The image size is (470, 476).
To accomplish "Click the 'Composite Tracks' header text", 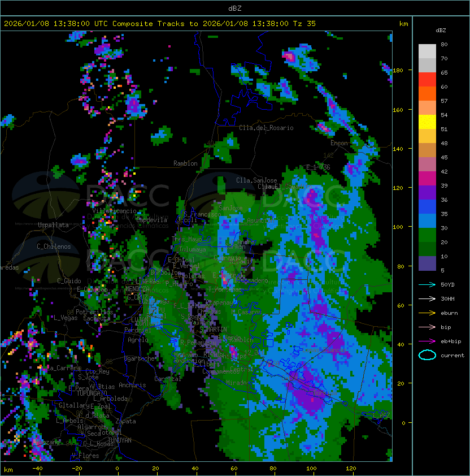I will click(149, 24).
